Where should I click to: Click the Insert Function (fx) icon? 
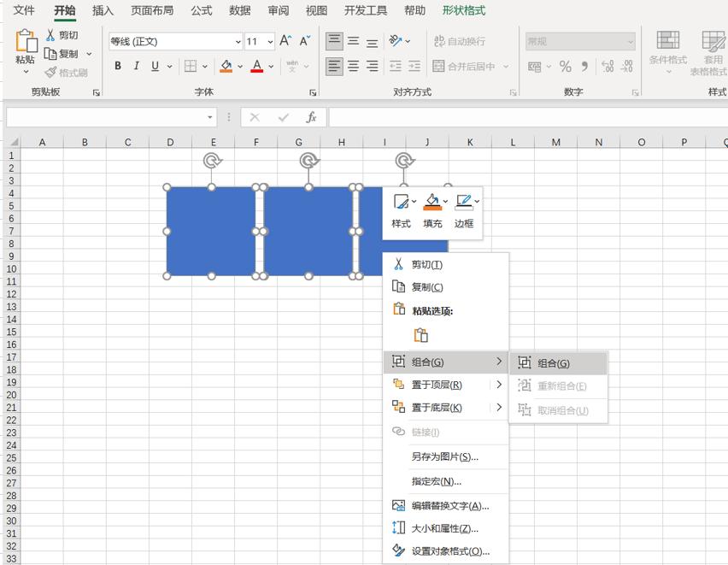[x=310, y=116]
